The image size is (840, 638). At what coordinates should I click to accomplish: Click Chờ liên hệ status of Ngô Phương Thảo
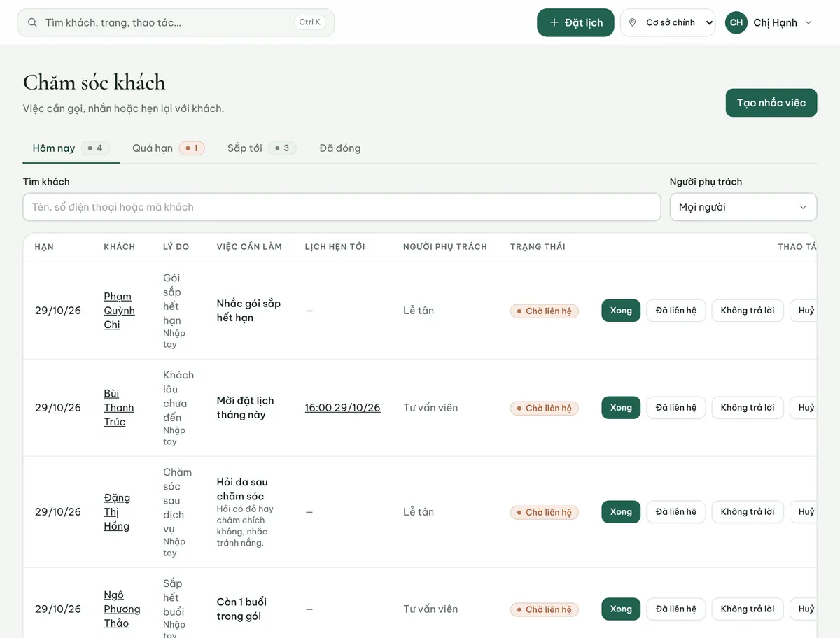point(544,609)
